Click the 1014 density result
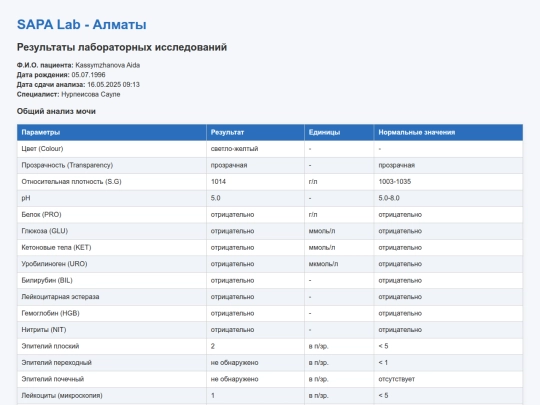The height and width of the screenshot is (405, 540). 218,181
